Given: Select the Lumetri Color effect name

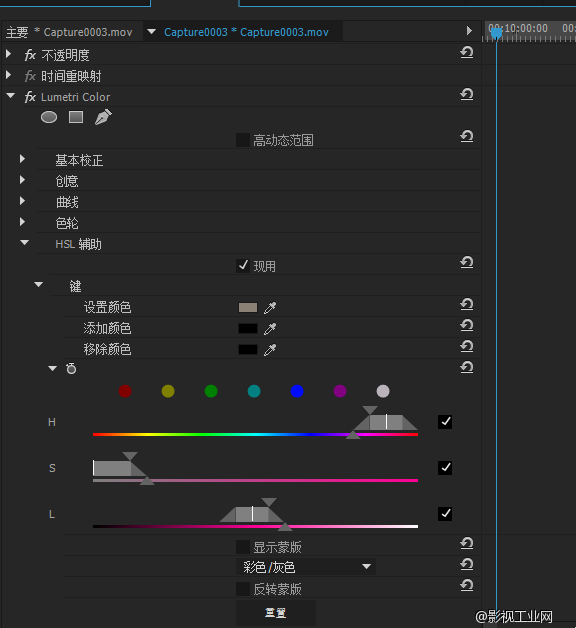Looking at the screenshot, I should click(x=75, y=97).
